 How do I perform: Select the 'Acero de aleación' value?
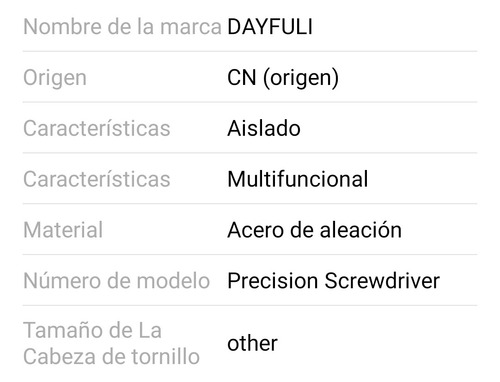tap(315, 230)
